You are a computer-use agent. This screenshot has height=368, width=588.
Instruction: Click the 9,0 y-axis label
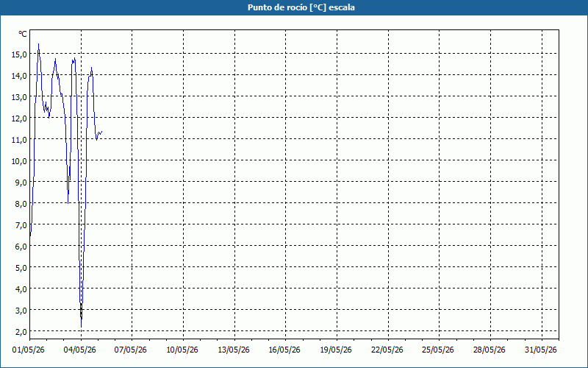[x=21, y=183]
